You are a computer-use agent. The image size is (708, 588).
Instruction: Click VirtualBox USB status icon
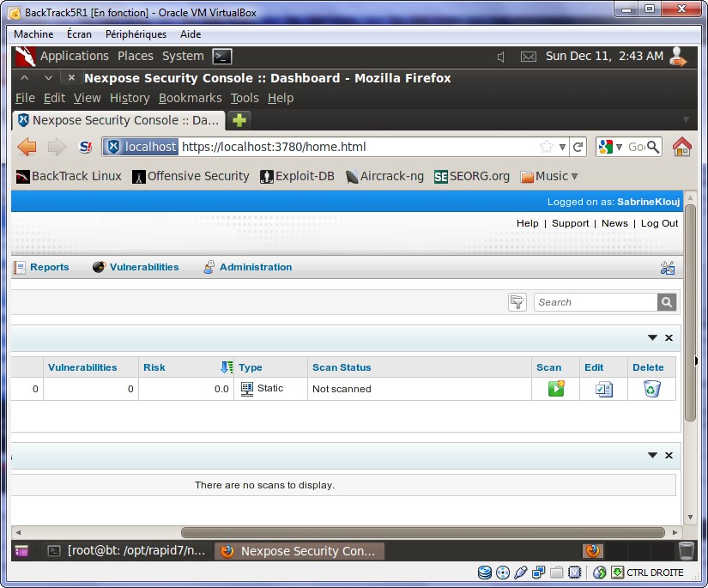[520, 573]
